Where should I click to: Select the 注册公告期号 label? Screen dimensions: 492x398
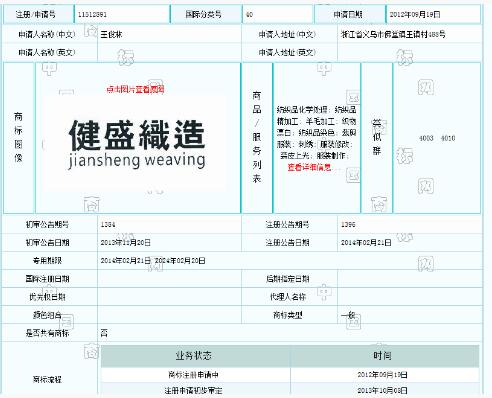287,224
